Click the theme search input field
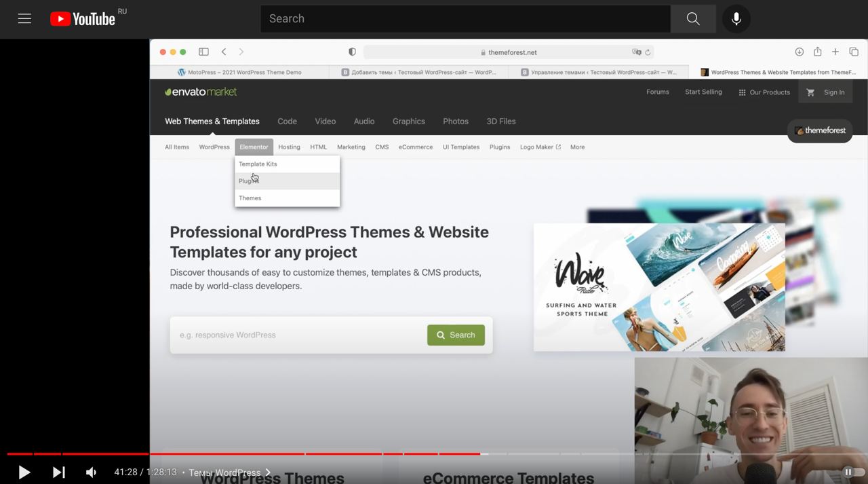The height and width of the screenshot is (484, 868). pos(298,335)
